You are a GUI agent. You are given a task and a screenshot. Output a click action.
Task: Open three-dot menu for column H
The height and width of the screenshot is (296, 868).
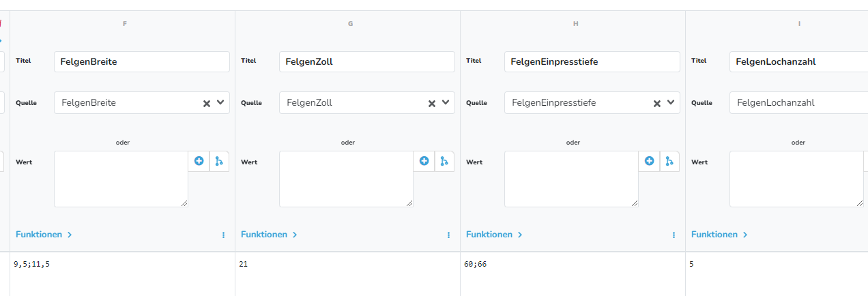coord(674,235)
